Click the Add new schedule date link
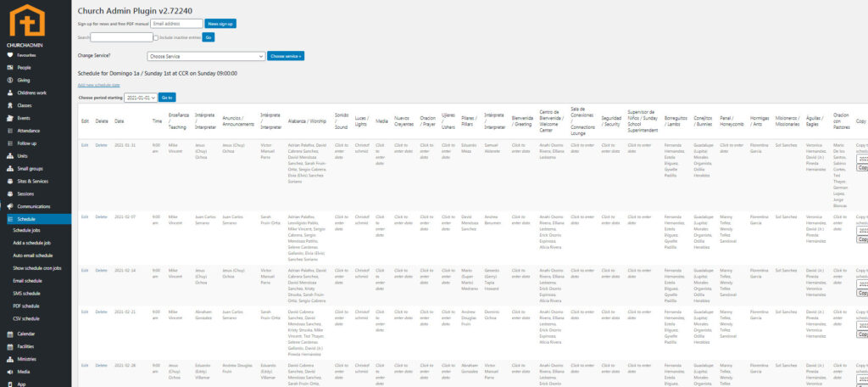Screen dimensions: 868x387 point(98,85)
